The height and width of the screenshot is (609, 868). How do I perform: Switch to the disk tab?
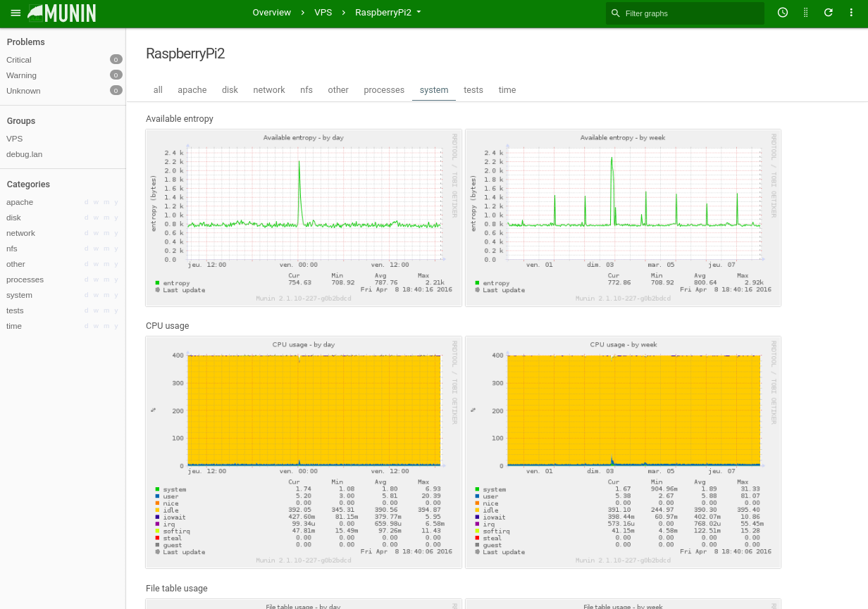pyautogui.click(x=230, y=90)
